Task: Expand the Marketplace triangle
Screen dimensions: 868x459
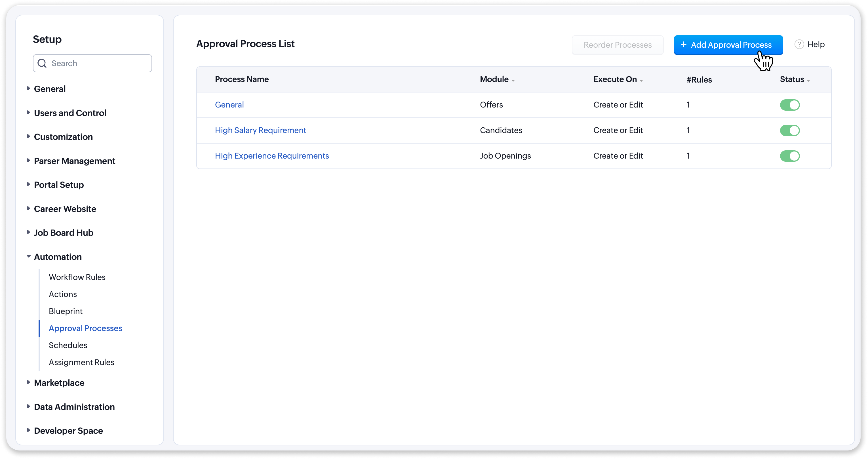Action: click(29, 382)
